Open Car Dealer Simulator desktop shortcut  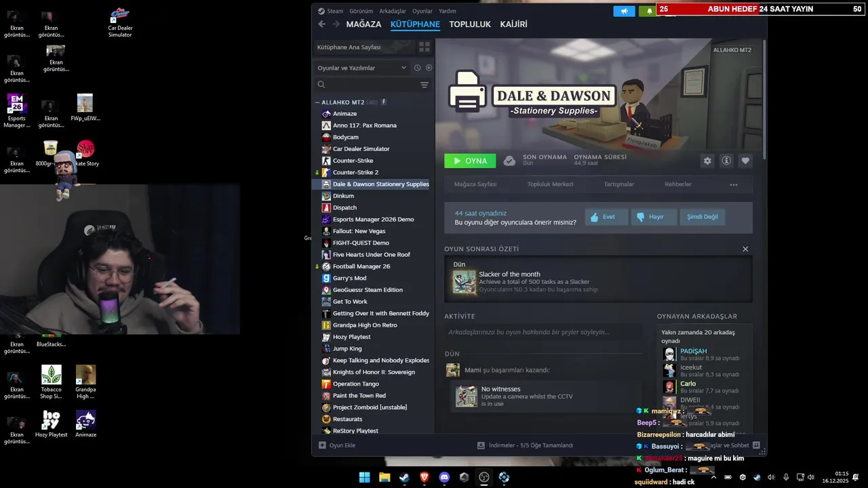120,22
